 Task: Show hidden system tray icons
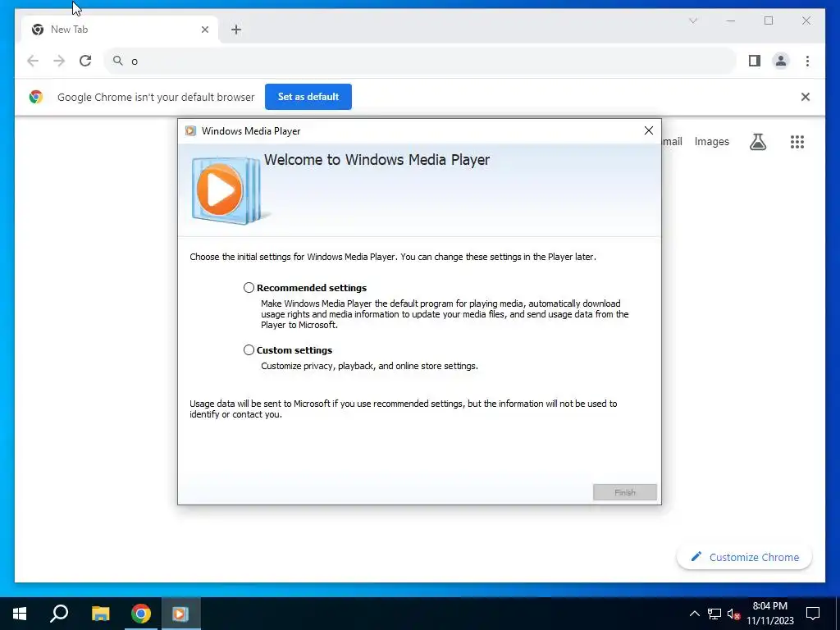[x=694, y=614]
